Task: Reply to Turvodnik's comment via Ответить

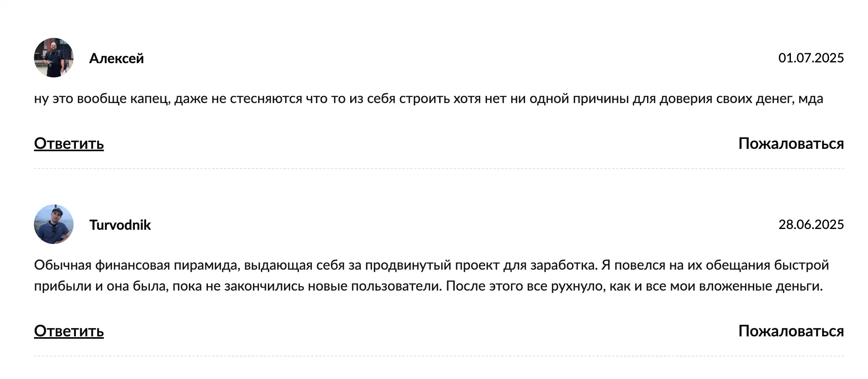Action: pos(69,331)
